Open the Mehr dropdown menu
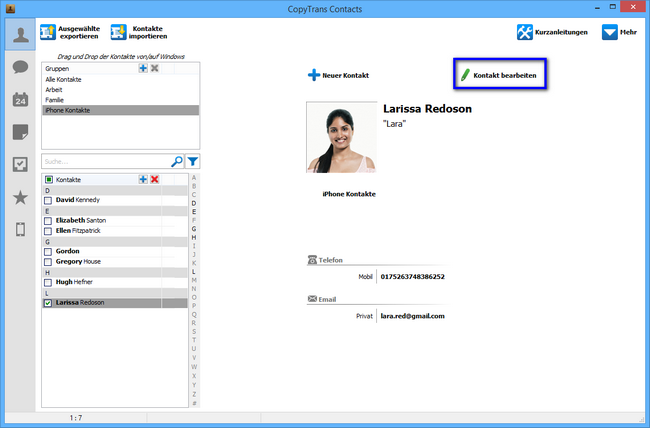The image size is (650, 428). [622, 32]
